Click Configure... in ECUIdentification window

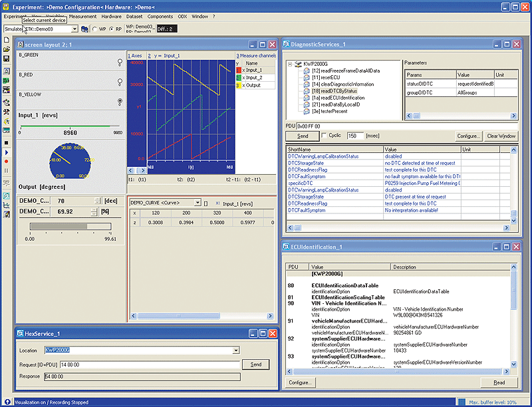click(301, 382)
